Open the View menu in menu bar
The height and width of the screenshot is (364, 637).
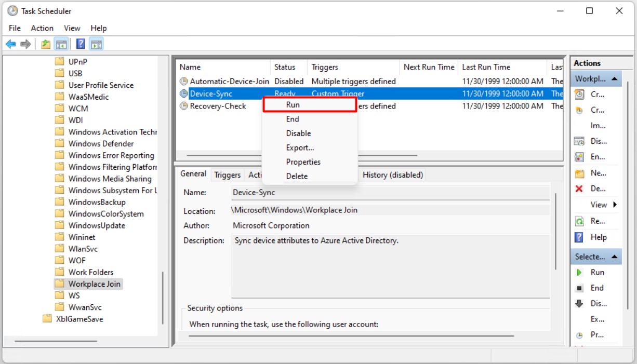click(72, 28)
